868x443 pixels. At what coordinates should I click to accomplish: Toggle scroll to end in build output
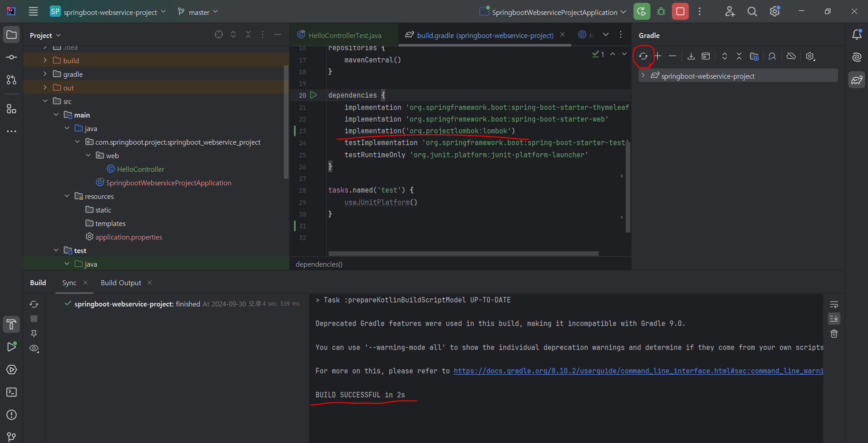[834, 319]
